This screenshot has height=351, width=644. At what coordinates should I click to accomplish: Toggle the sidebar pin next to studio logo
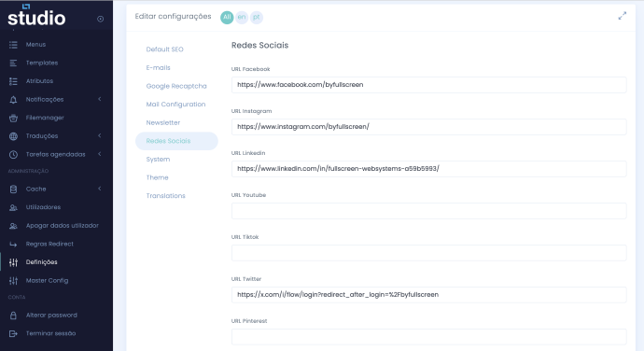tap(100, 19)
